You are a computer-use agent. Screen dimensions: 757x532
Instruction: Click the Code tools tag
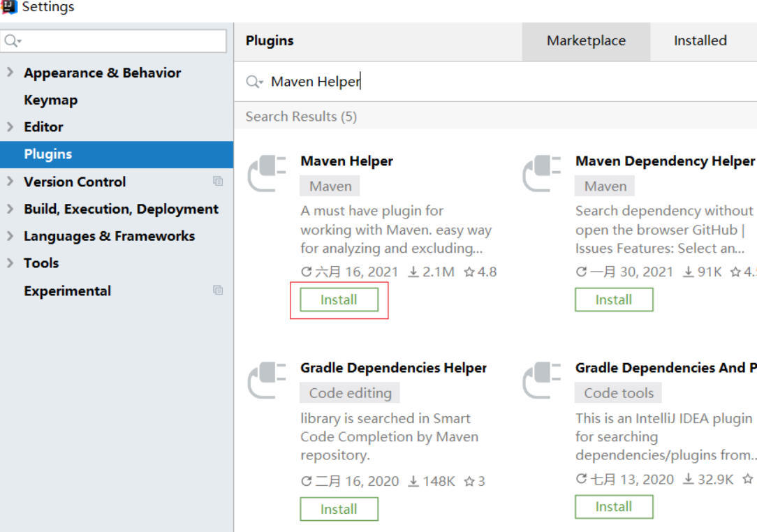(x=619, y=393)
